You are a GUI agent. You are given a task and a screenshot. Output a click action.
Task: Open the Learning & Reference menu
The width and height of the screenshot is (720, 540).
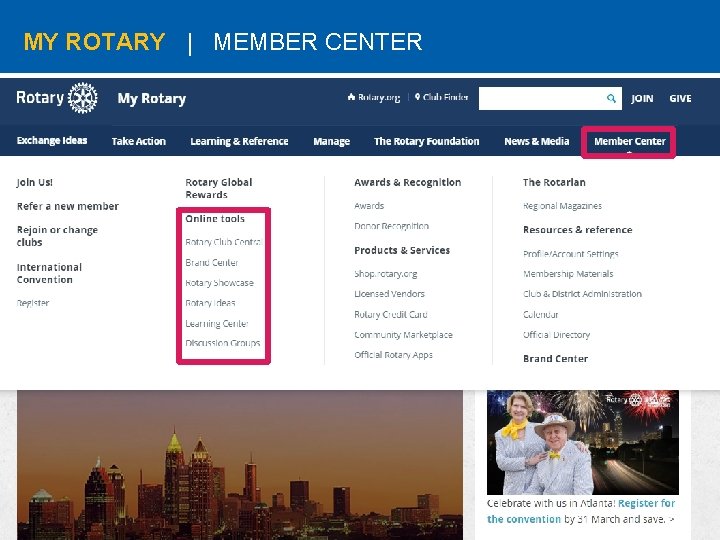point(239,141)
